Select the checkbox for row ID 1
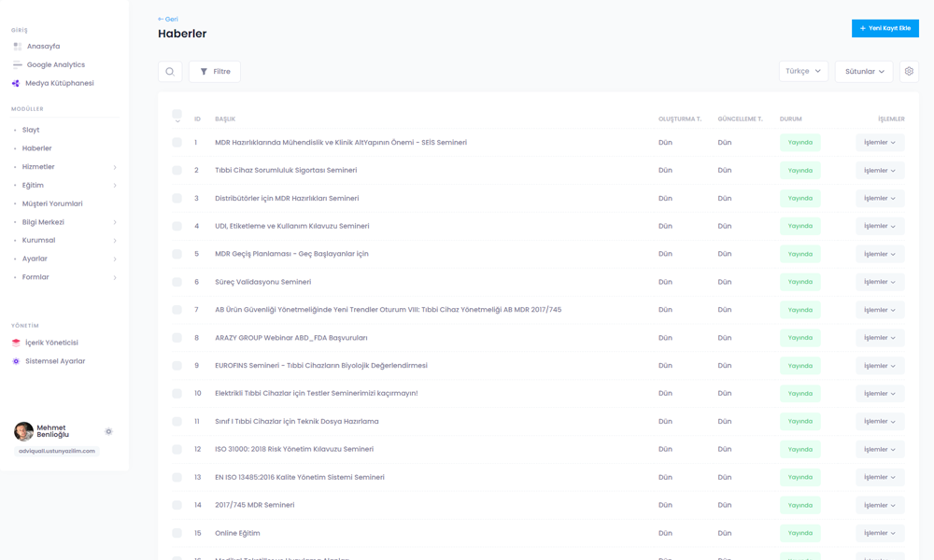This screenshot has height=560, width=934. [177, 143]
